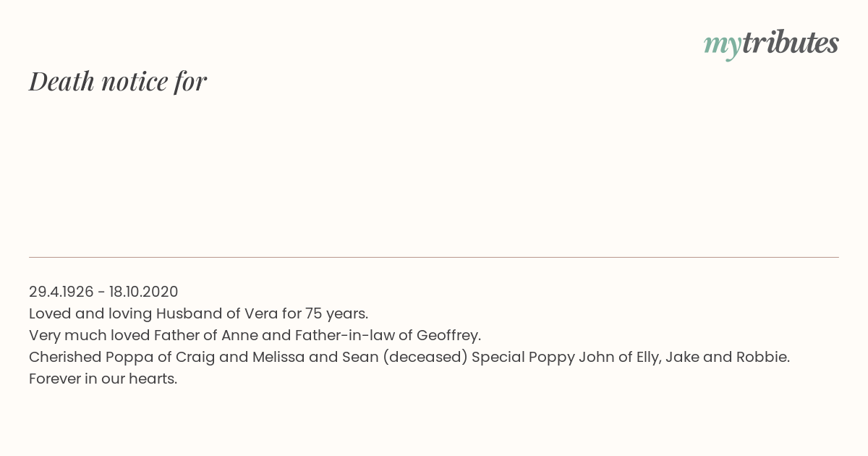The height and width of the screenshot is (456, 868).
Task: Click the death date 18.10.2020
Action: pyautogui.click(x=144, y=292)
